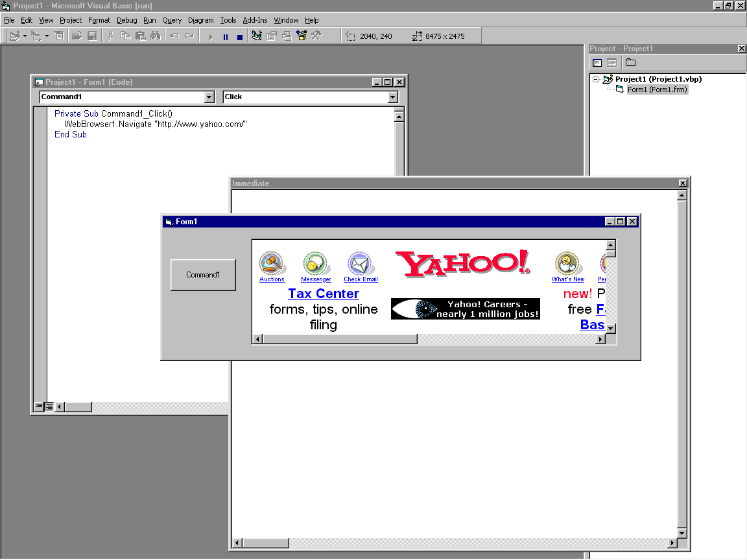
Task: Select Project1 (Project1.vbp) in project tree
Action: 658,79
